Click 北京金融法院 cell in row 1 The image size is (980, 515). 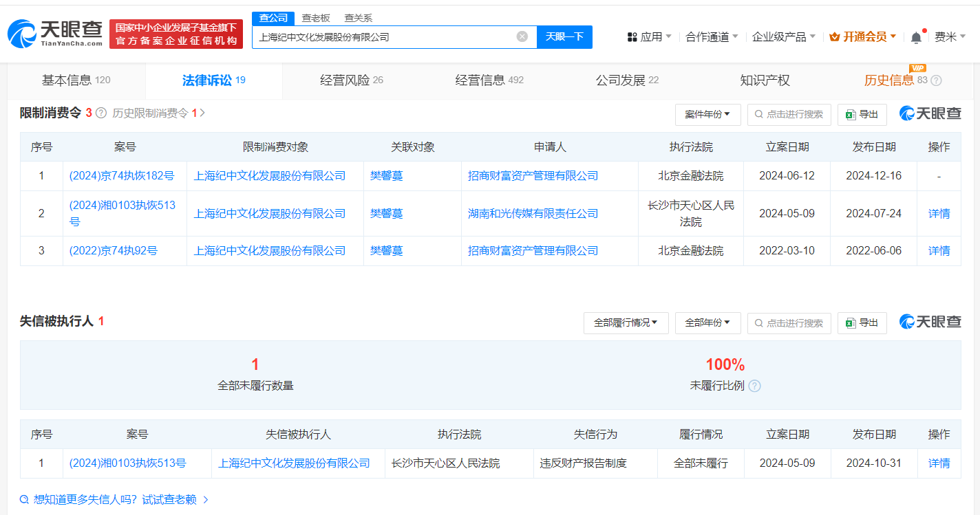pos(691,176)
